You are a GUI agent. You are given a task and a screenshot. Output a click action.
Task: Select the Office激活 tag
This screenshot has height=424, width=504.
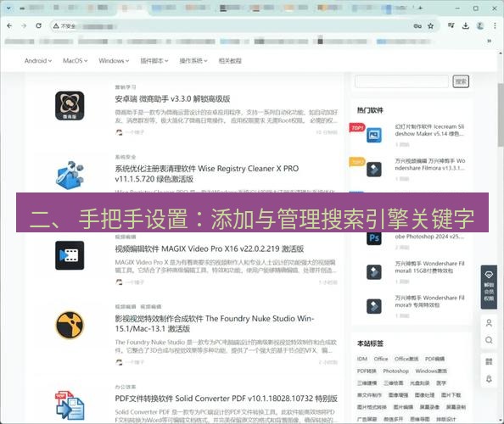[x=406, y=359]
